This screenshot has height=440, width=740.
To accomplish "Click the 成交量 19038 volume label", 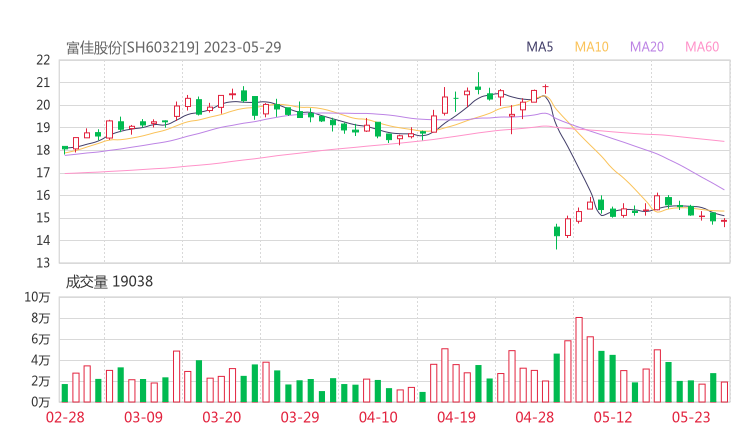I will click(109, 282).
